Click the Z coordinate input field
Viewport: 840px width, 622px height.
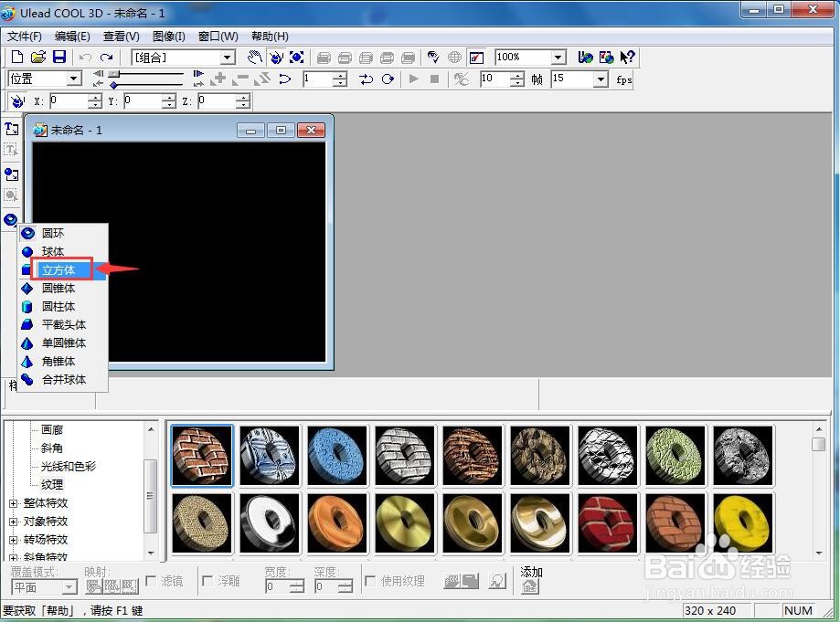217,100
